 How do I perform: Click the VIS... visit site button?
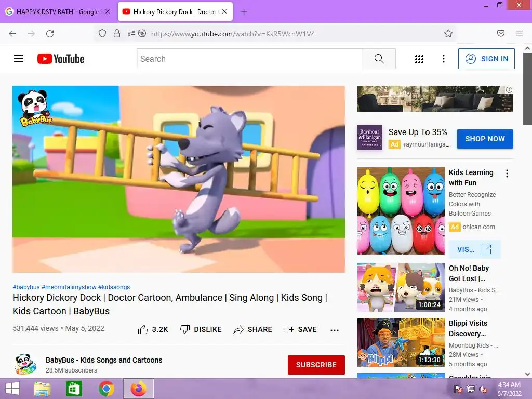click(x=474, y=249)
